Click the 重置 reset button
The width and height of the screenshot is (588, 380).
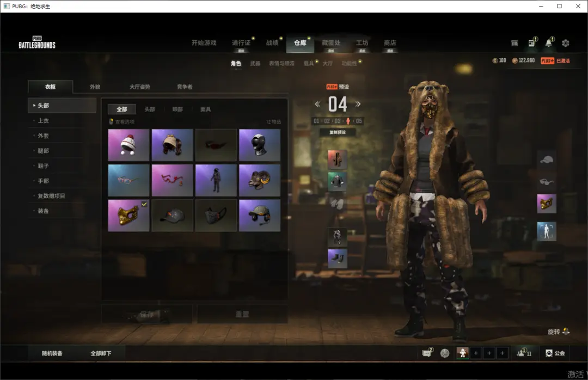[242, 314]
